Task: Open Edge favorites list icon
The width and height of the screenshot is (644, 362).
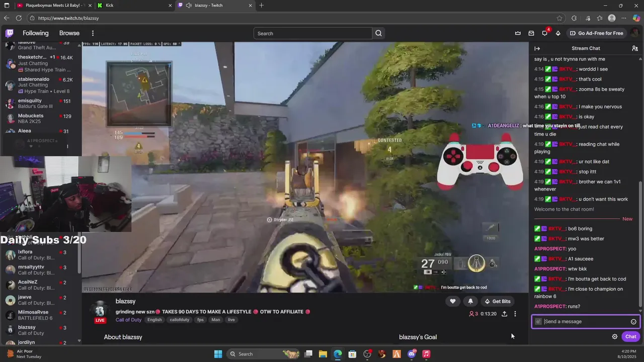Action: point(600,18)
